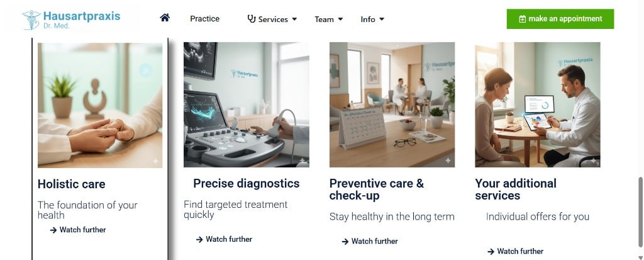The image size is (644, 260).
Task: Expand the Team dropdown menu
Action: (x=328, y=19)
